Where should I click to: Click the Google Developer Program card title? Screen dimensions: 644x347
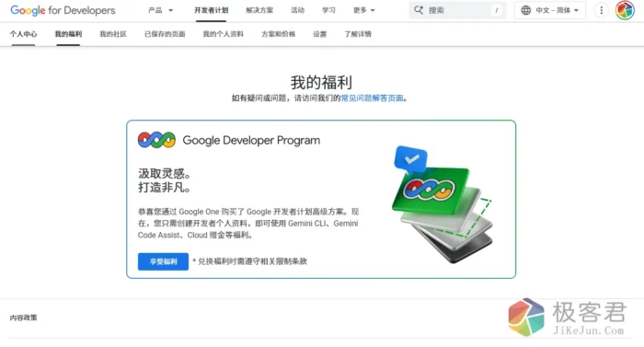click(x=251, y=140)
